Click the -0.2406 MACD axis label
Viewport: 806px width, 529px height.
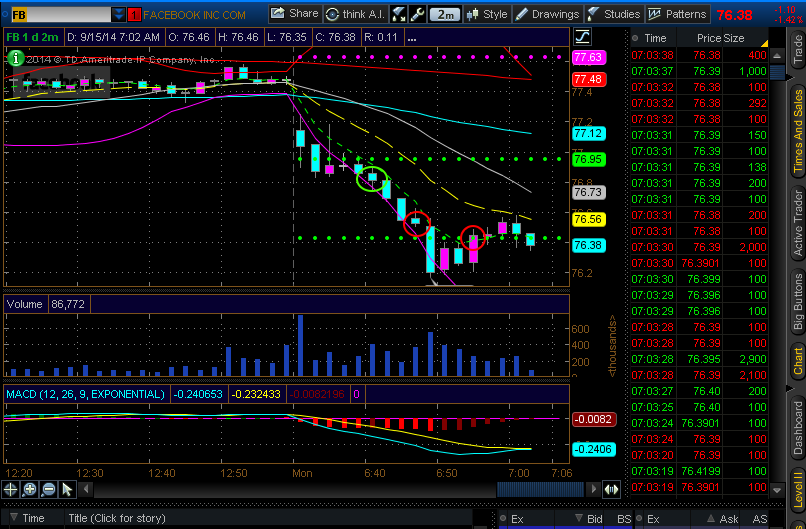(594, 449)
